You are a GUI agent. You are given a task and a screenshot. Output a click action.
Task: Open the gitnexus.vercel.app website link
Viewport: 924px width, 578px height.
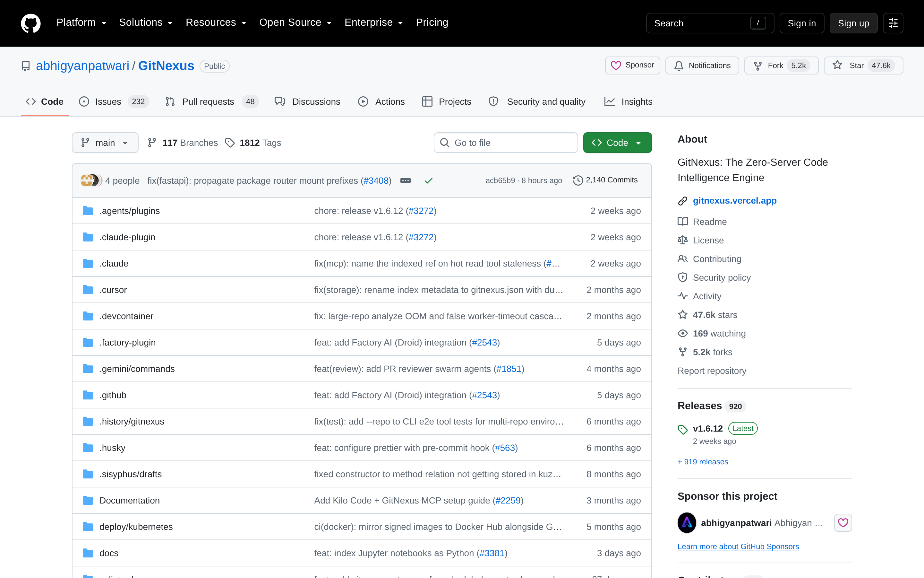(x=735, y=201)
